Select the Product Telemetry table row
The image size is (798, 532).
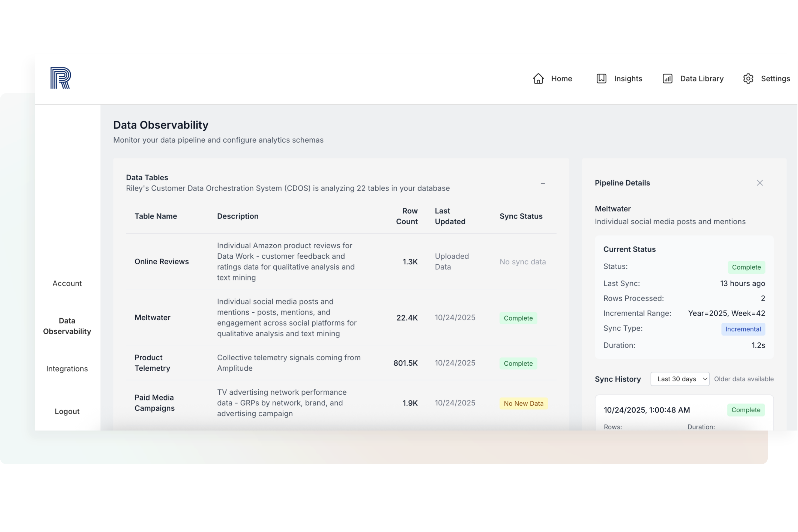pos(152,363)
